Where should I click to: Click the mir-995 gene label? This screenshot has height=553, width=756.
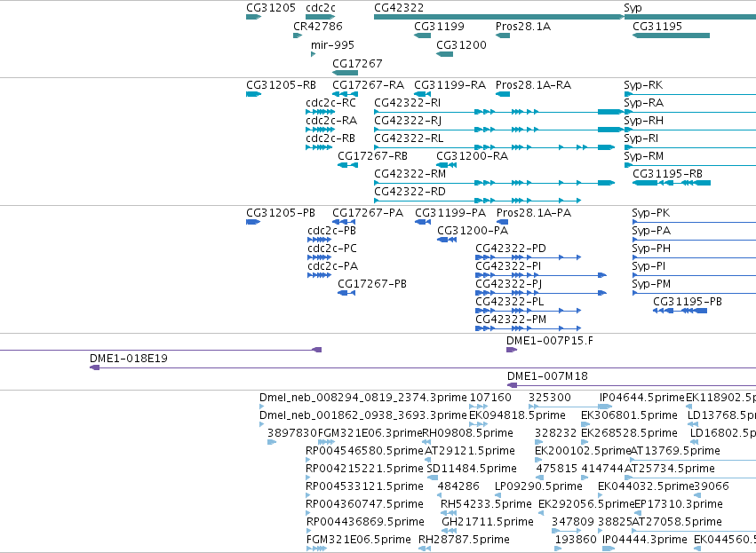[332, 44]
